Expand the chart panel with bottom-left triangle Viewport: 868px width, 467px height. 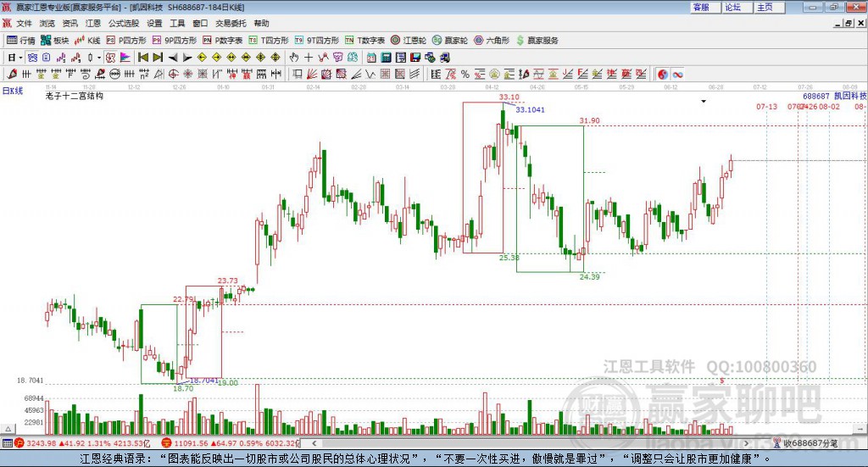pos(8,430)
